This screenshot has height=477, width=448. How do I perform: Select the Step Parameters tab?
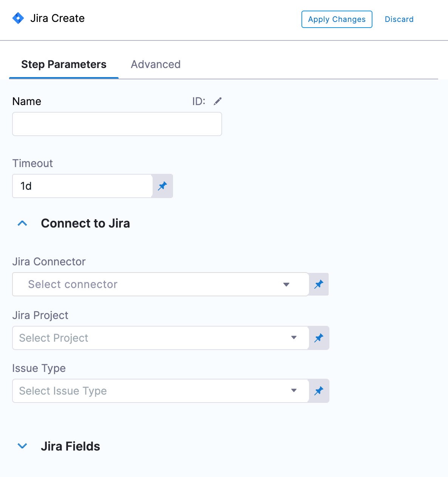64,64
